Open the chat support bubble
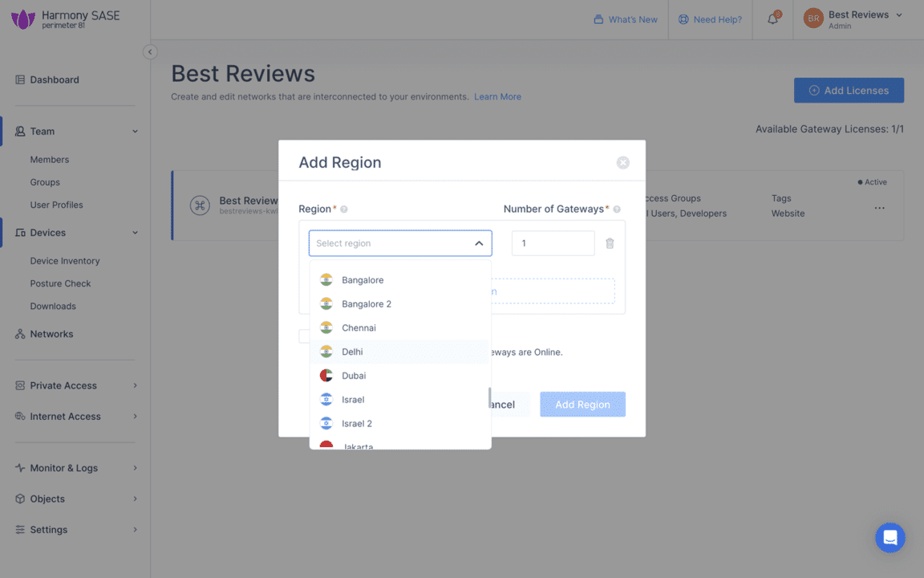The height and width of the screenshot is (578, 924). (890, 538)
